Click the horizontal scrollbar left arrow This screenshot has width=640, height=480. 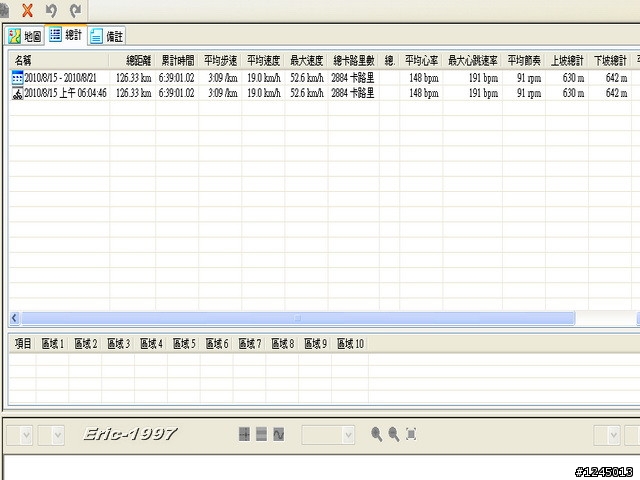tap(14, 318)
